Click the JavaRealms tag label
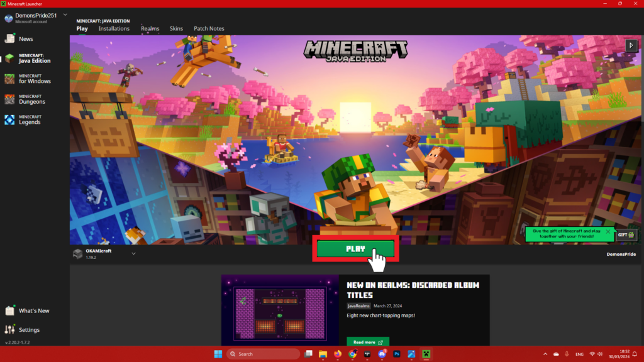644x362 pixels. click(358, 306)
